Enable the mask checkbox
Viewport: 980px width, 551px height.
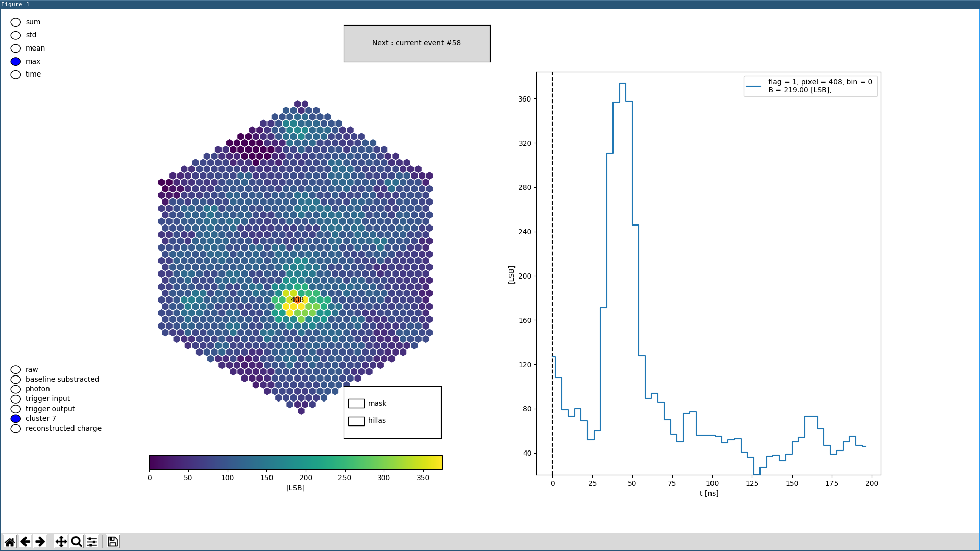pyautogui.click(x=356, y=404)
